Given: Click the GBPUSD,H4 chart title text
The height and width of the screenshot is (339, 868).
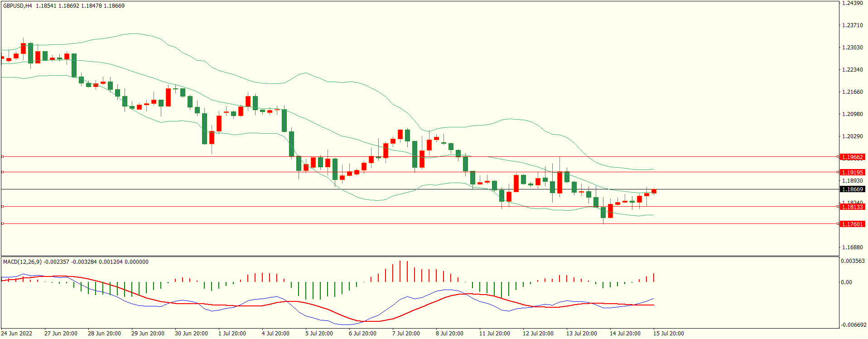Looking at the screenshot, I should click(x=18, y=6).
